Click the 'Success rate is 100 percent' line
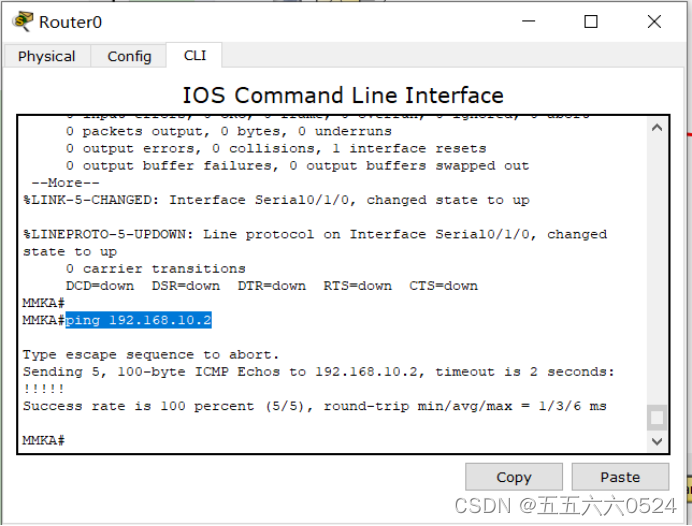692x526 pixels. (x=315, y=406)
